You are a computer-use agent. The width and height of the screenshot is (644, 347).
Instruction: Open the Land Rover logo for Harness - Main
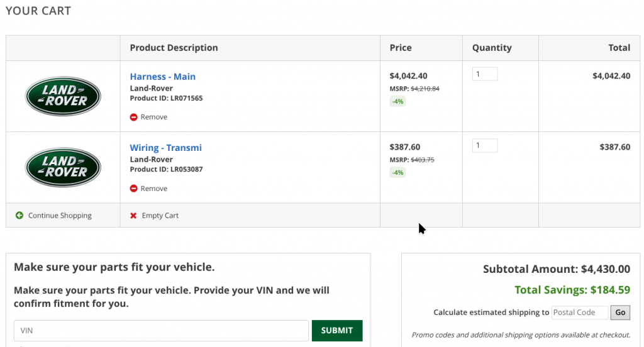[x=63, y=96]
